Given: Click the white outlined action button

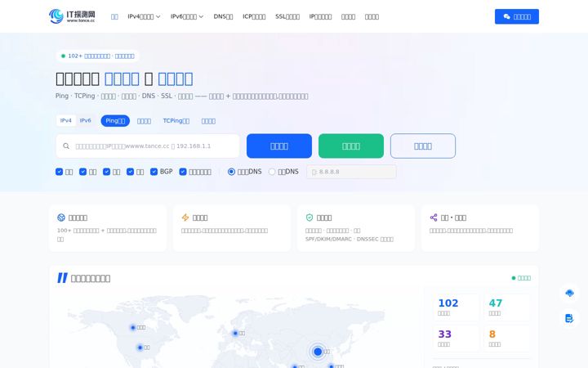Looking at the screenshot, I should coord(423,146).
